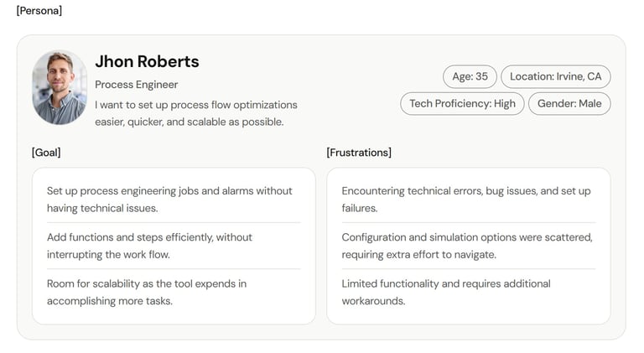Click the Process Engineer job title
Image resolution: width=644 pixels, height=353 pixels.
137,85
